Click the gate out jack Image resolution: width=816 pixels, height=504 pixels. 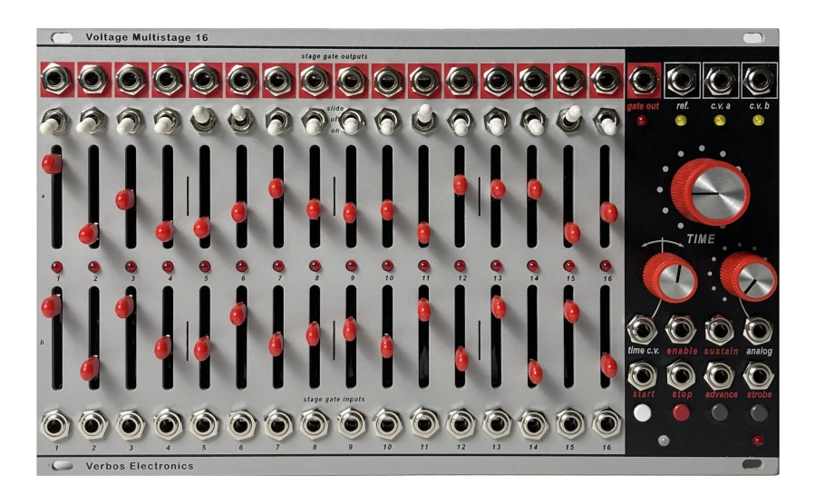pyautogui.click(x=643, y=80)
